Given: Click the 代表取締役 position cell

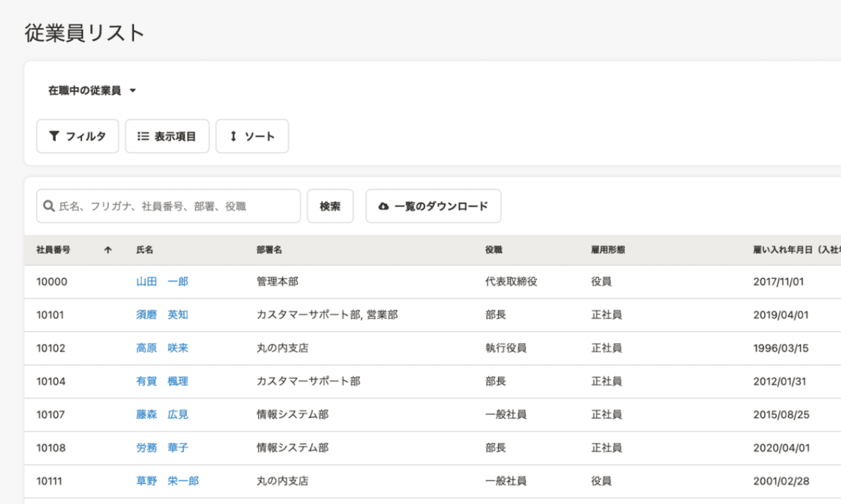Looking at the screenshot, I should (x=511, y=281).
